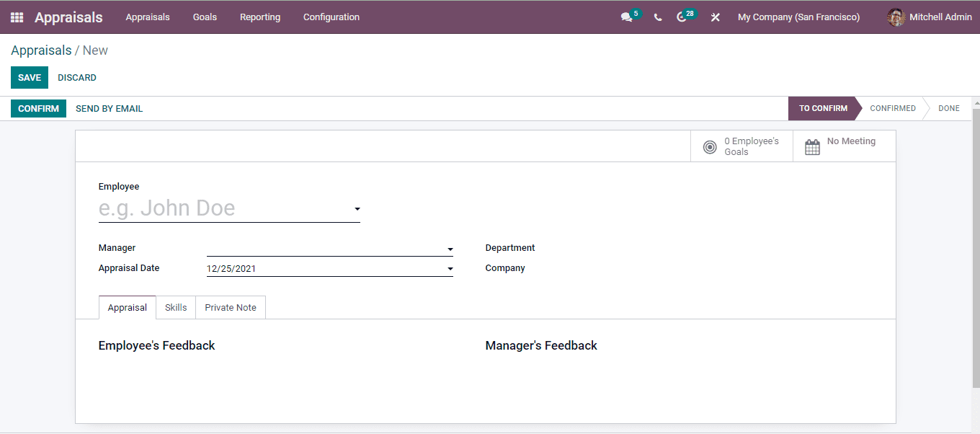
Task: Open the Appraisals top menu
Action: [x=148, y=17]
